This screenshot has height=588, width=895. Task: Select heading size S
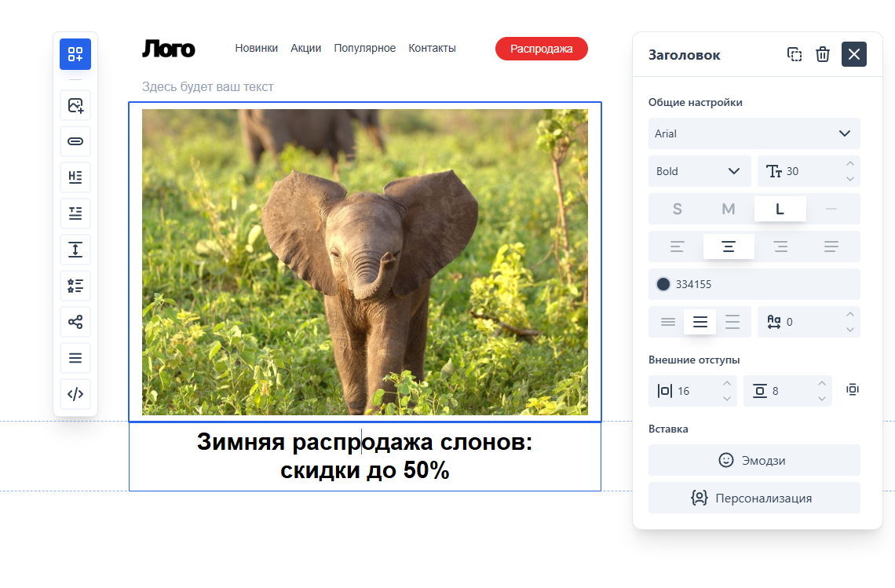click(x=678, y=209)
